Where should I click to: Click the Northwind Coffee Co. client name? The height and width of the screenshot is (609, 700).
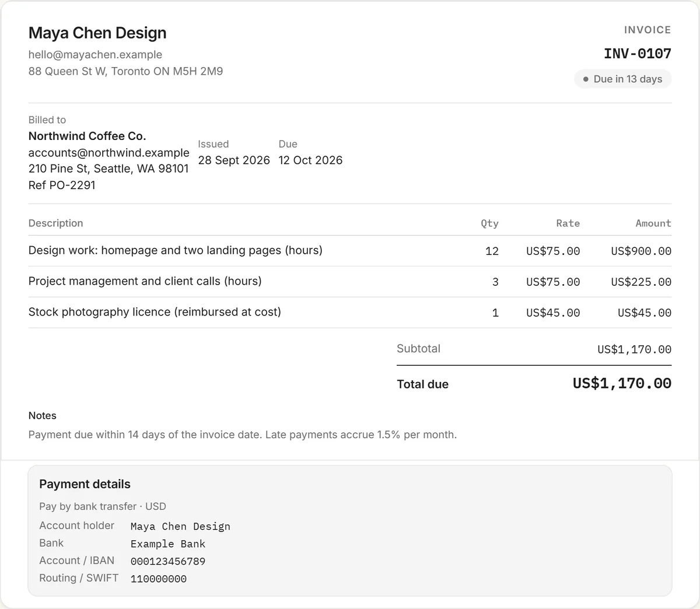(87, 136)
